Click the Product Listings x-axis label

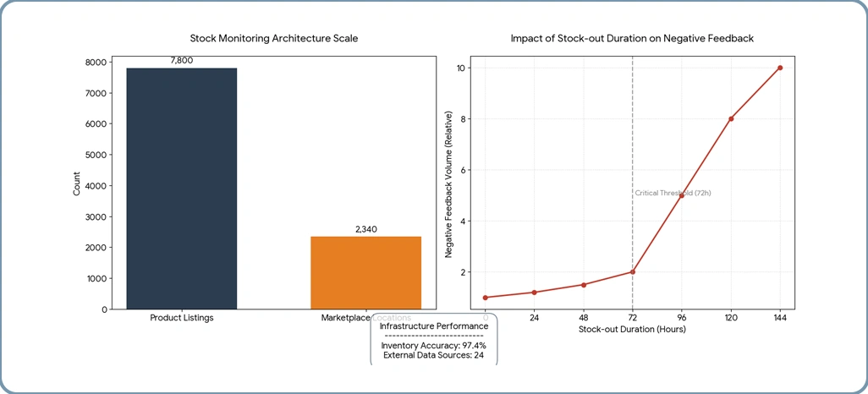pyautogui.click(x=181, y=318)
